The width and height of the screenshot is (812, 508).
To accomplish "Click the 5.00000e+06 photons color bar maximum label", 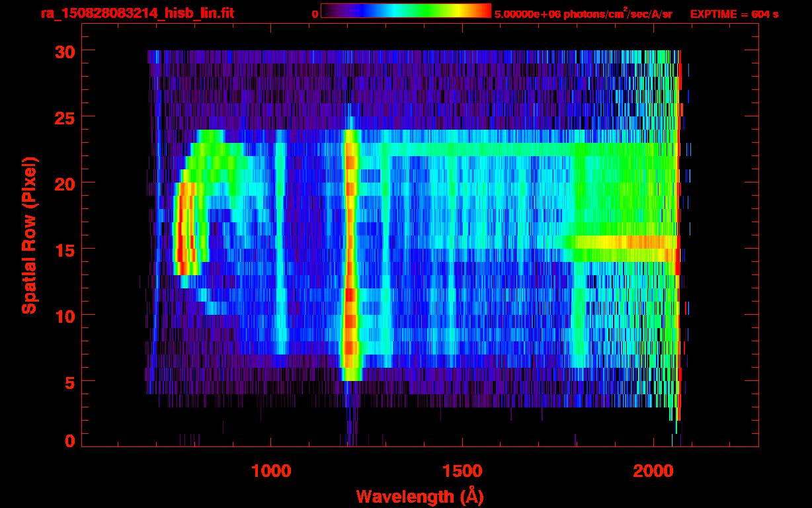I will [583, 14].
